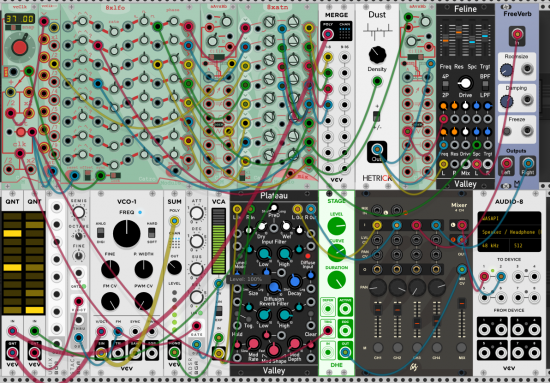Open the AUDIO-8 WASAPI driver selector
Screen dimensions: 550x383
click(509, 218)
